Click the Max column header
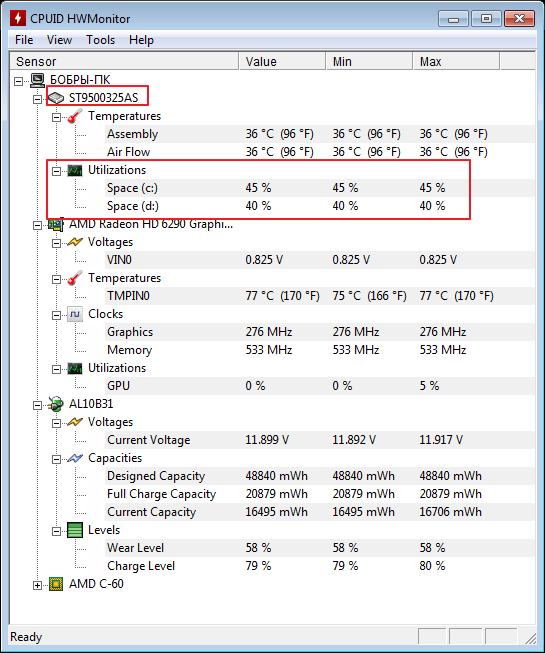The width and height of the screenshot is (545, 653). [x=456, y=62]
